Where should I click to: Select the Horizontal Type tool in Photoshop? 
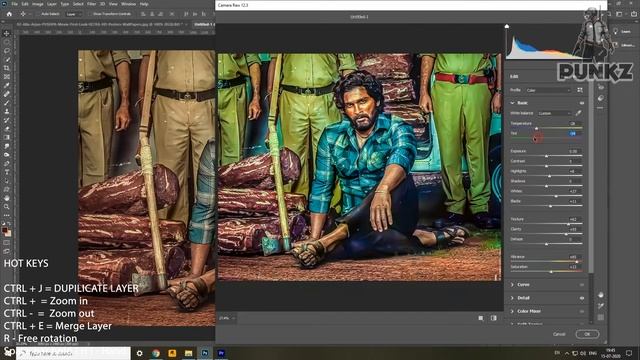(7, 172)
